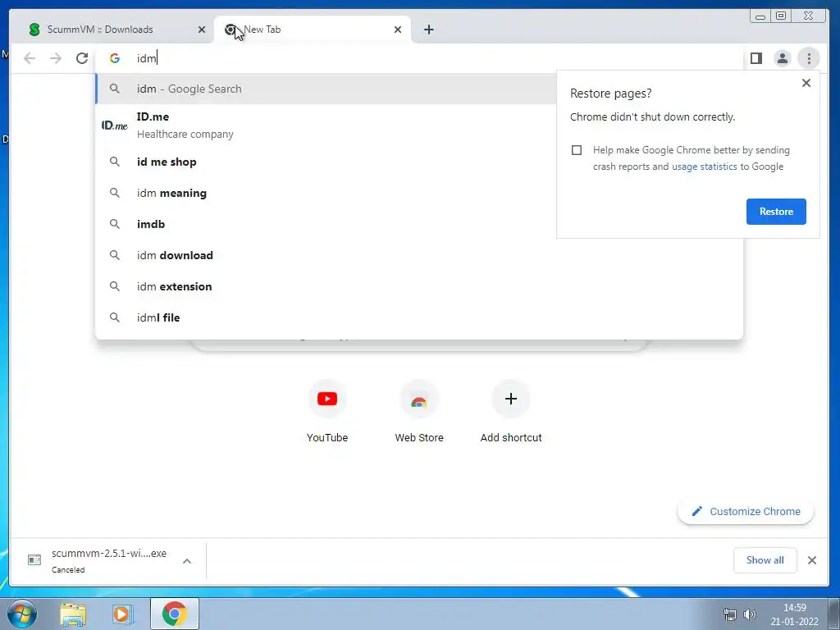Expand the scummvm download options chevron
The height and width of the screenshot is (630, 840).
[x=187, y=561]
